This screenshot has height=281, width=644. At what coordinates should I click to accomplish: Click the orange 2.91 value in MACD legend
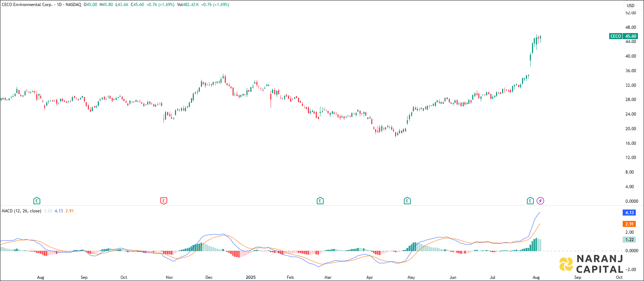(x=69, y=211)
